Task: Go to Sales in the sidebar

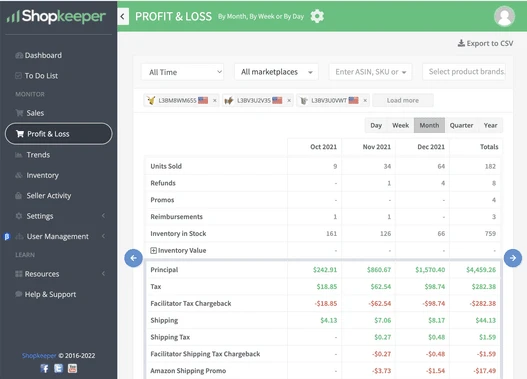Action: (x=35, y=113)
